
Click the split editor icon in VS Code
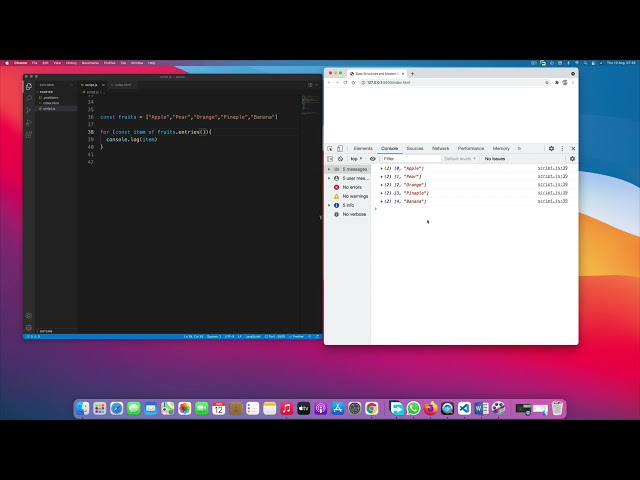(310, 85)
